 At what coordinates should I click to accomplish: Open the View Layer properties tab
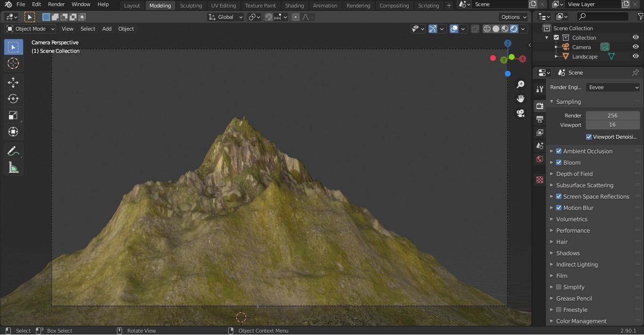click(x=540, y=133)
